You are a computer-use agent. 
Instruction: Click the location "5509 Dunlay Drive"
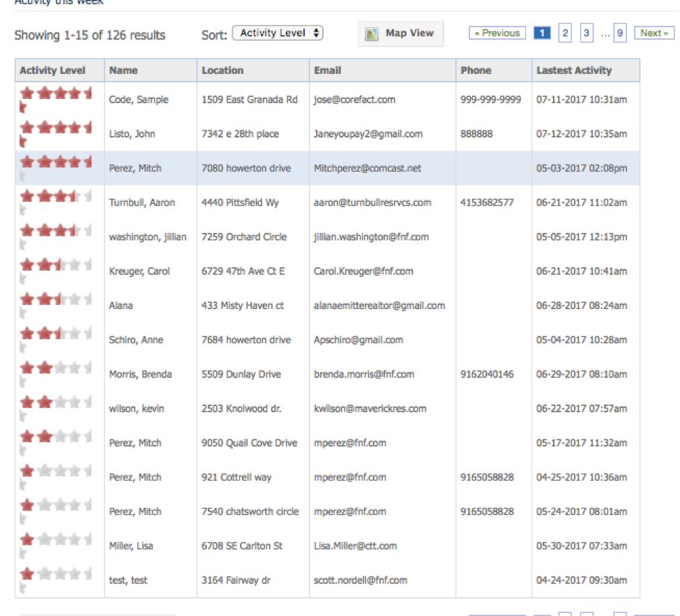[x=241, y=374]
